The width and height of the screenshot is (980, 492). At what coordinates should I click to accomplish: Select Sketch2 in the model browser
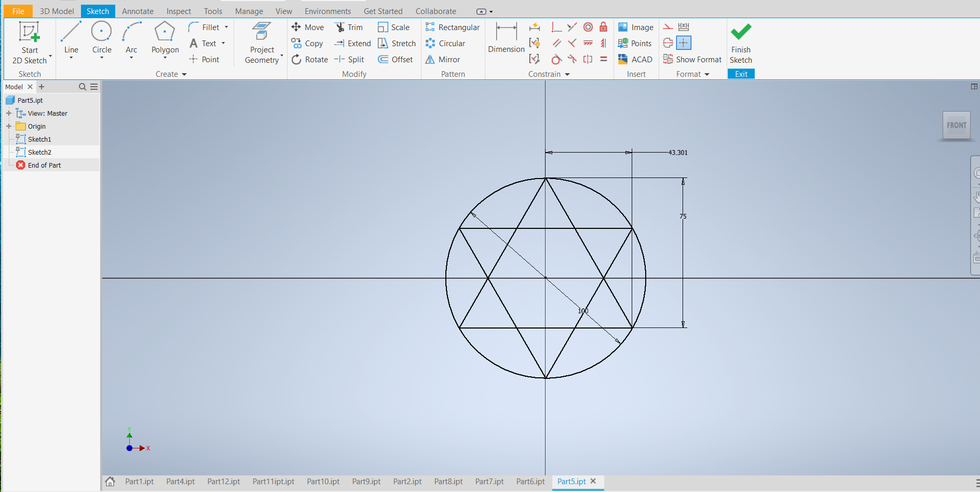[x=39, y=152]
